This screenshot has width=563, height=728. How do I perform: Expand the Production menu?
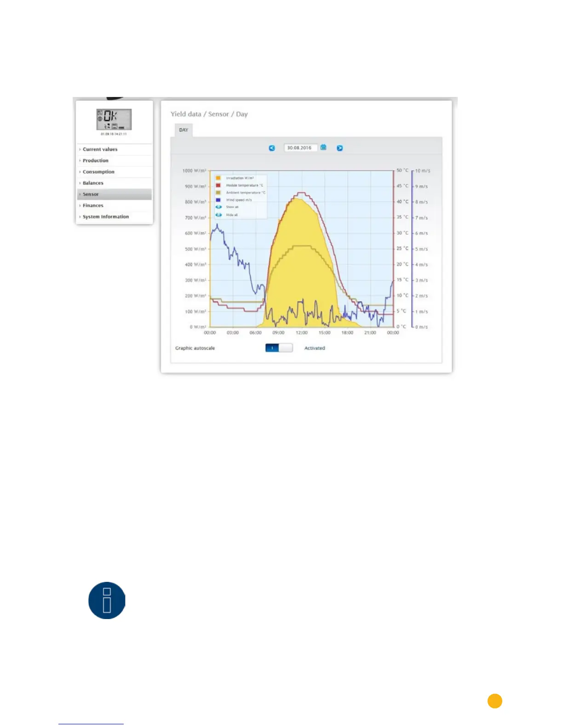tap(115, 160)
